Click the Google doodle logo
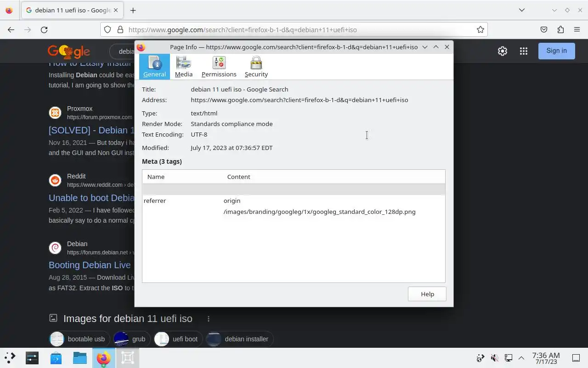588x368 pixels. tap(68, 51)
